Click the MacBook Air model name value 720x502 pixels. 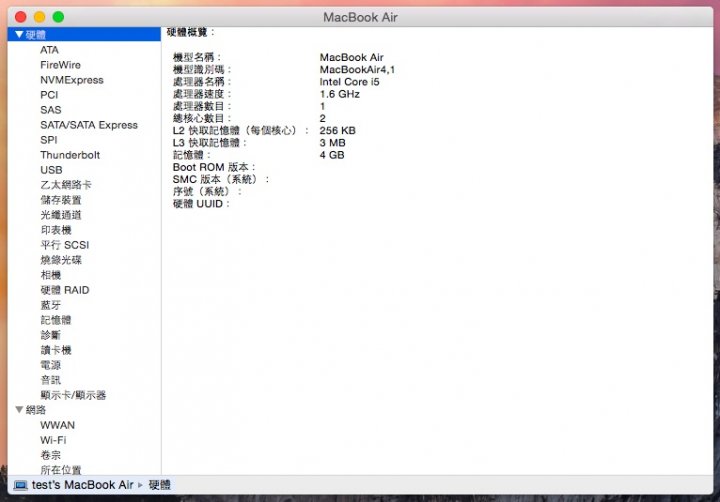click(x=351, y=57)
